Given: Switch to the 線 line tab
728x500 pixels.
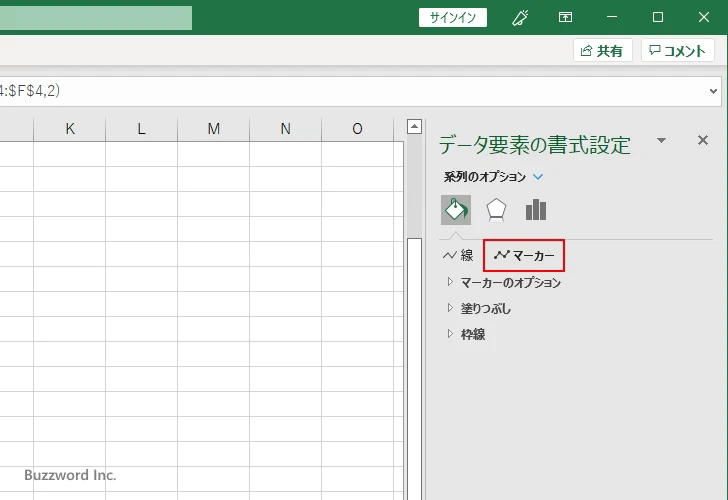Looking at the screenshot, I should point(458,255).
